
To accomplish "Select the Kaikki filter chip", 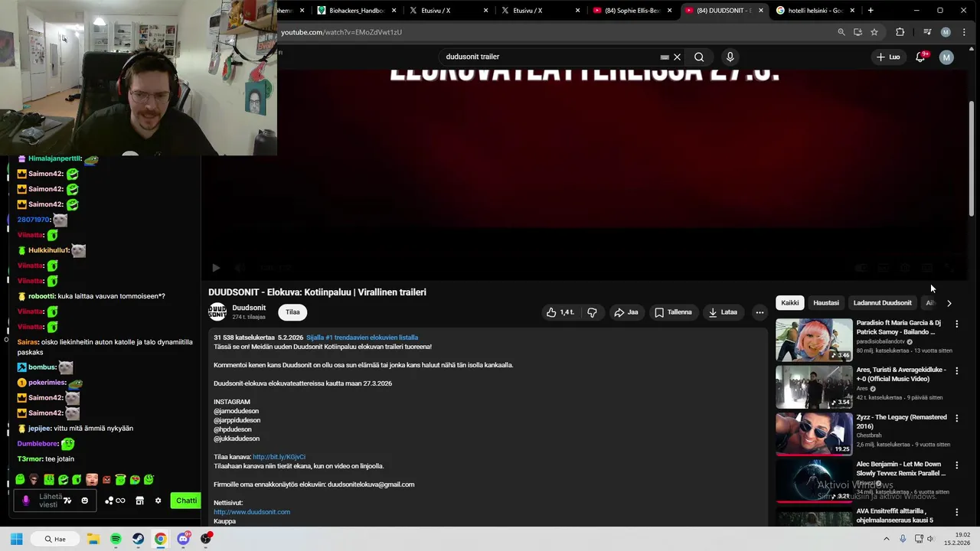I will [790, 302].
